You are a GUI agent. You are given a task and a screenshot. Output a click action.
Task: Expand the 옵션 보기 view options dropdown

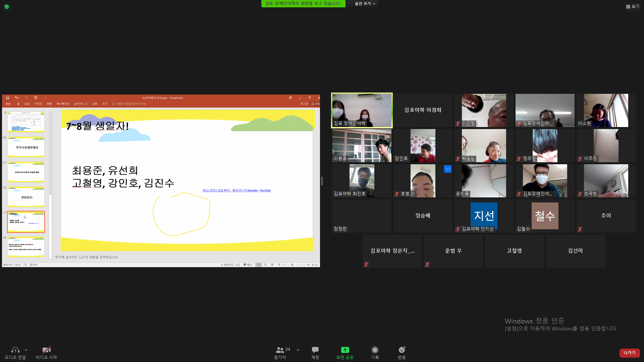[x=365, y=4]
